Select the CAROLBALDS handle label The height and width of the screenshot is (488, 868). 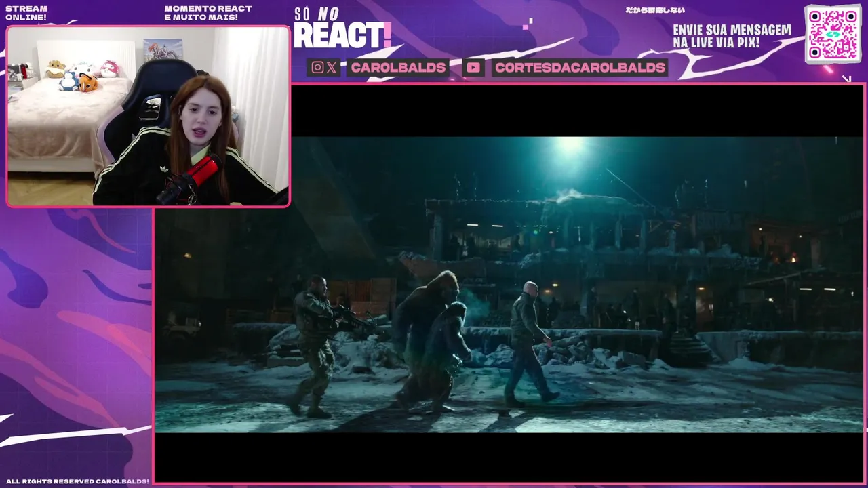click(398, 67)
